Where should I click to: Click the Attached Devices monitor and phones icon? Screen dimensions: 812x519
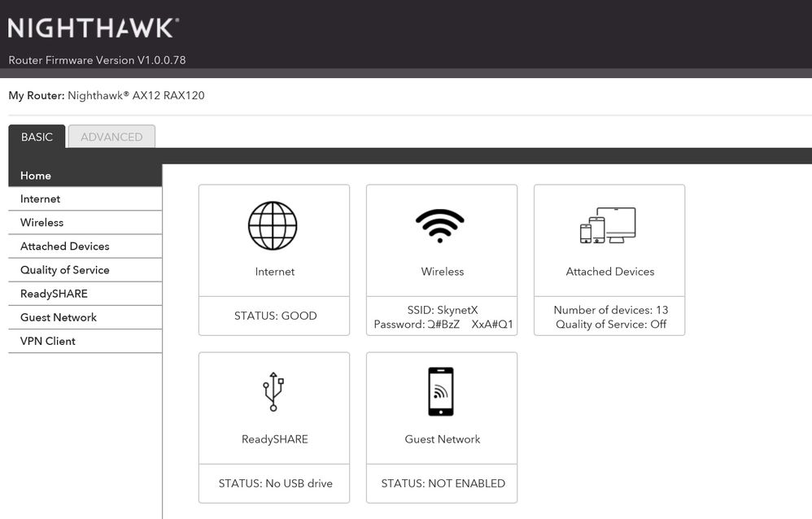tap(608, 225)
